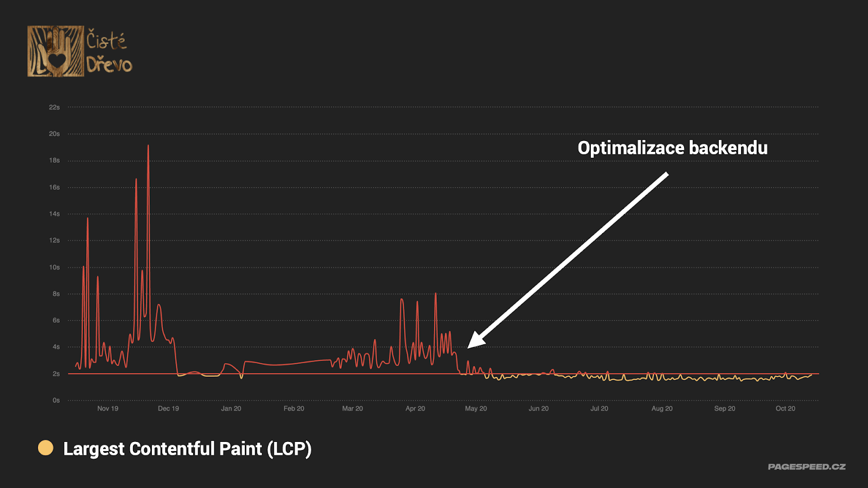Select the Jan 20 x-axis label
The width and height of the screenshot is (868, 488).
(231, 408)
